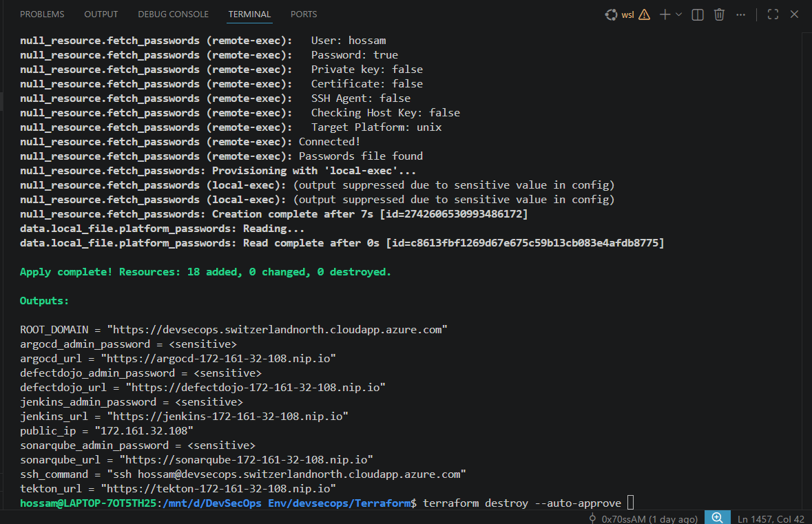The height and width of the screenshot is (524, 812).
Task: Click the warning triangle next to wsl
Action: click(643, 14)
